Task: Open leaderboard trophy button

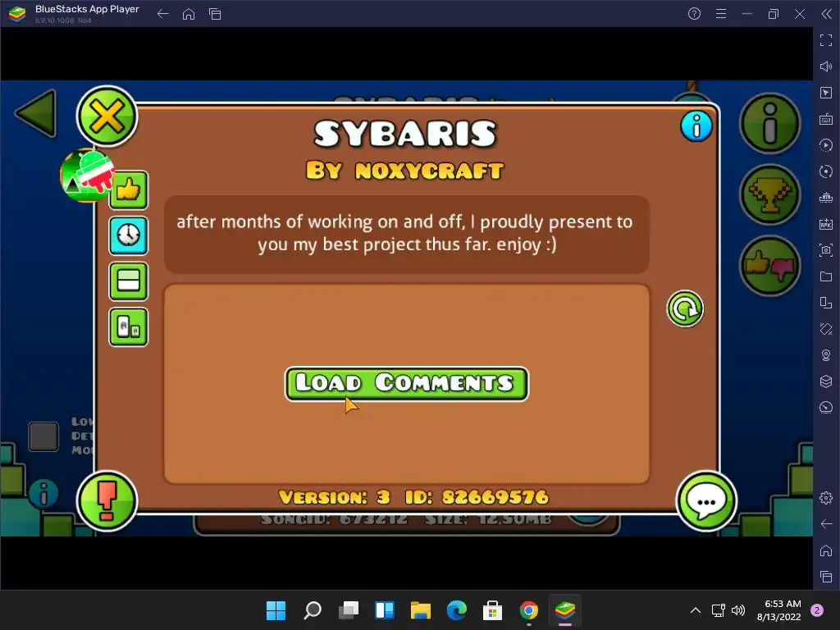Action: tap(769, 194)
